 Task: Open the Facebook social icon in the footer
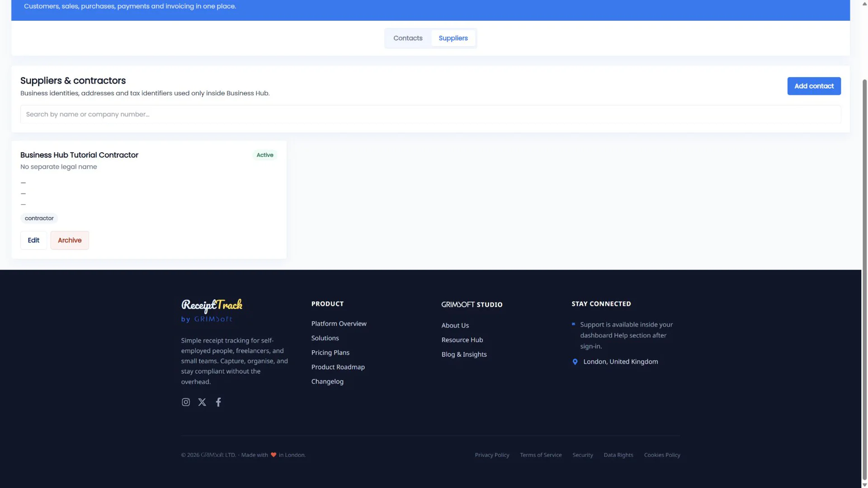tap(218, 402)
